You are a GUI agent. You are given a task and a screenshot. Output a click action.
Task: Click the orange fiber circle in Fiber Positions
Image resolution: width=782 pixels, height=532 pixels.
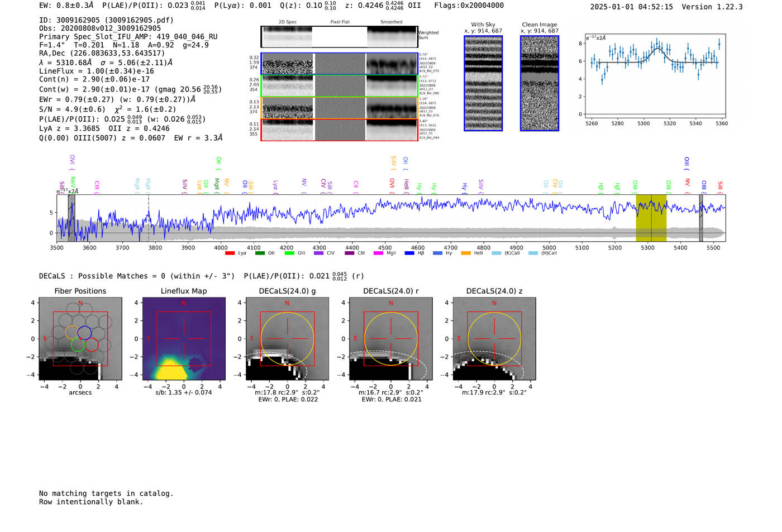[71, 332]
